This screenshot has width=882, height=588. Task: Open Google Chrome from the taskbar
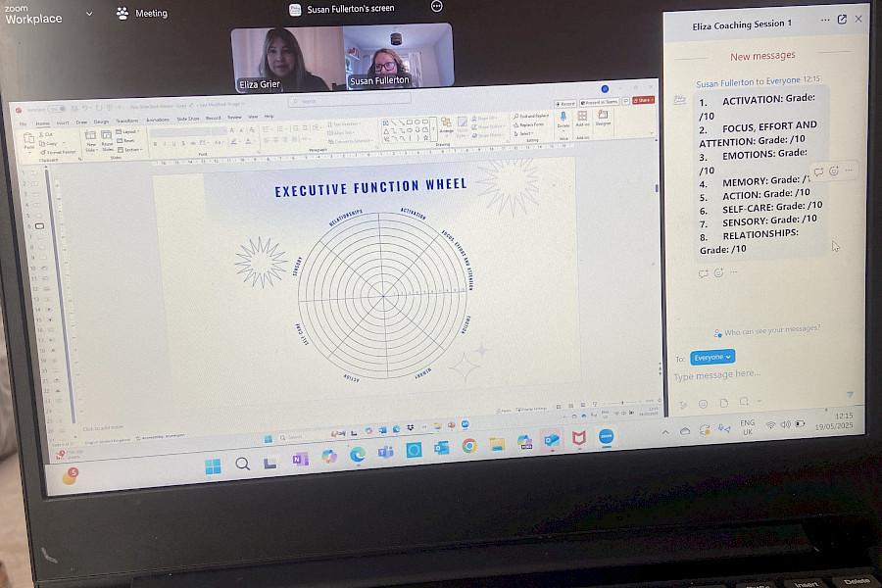(x=469, y=446)
